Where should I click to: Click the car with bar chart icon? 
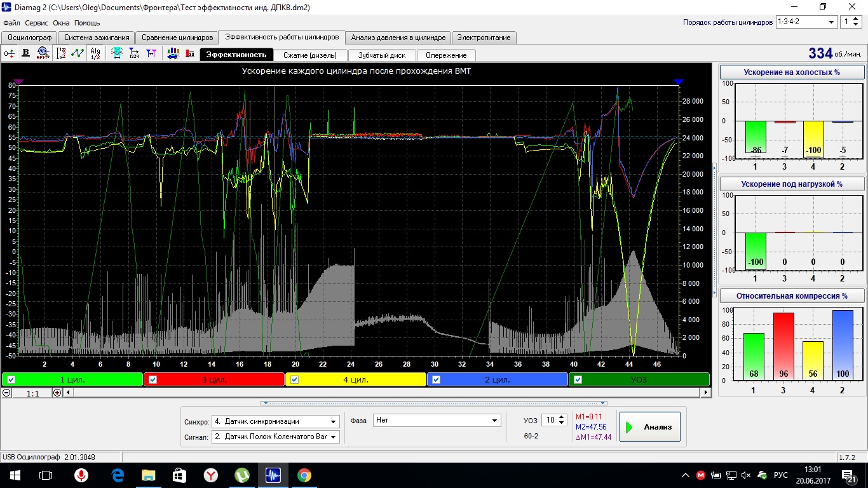pos(173,54)
